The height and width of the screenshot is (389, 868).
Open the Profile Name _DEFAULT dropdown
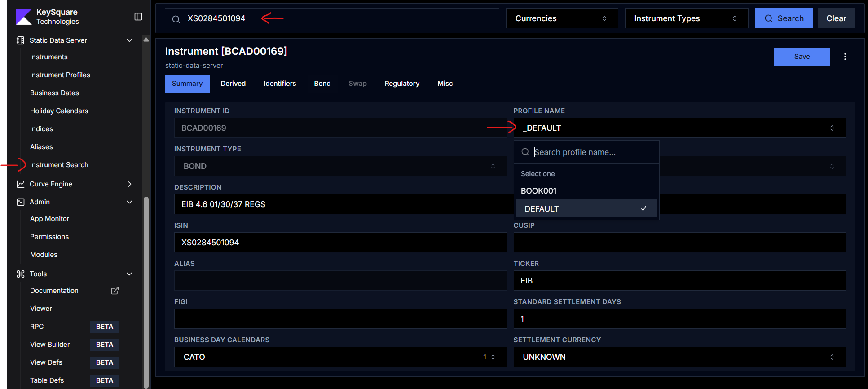coord(679,128)
